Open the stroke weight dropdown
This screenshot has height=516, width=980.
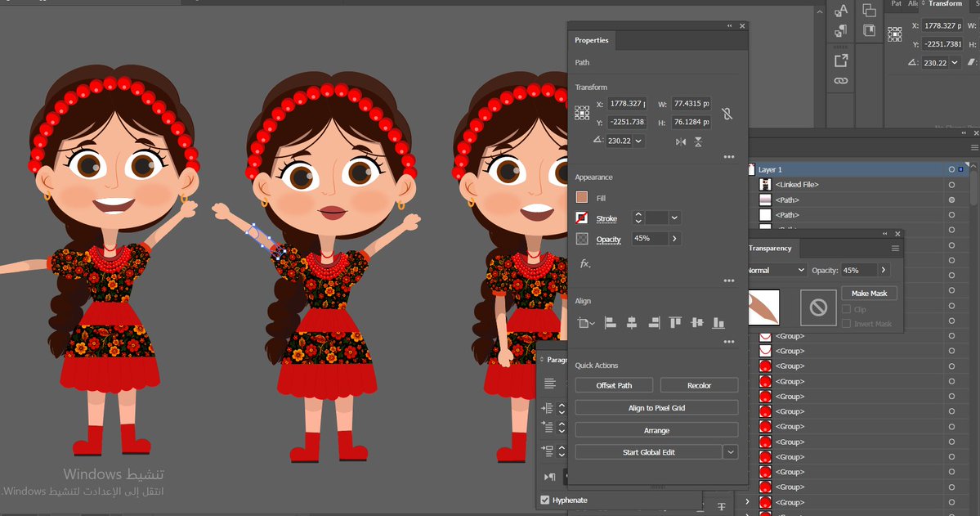673,218
